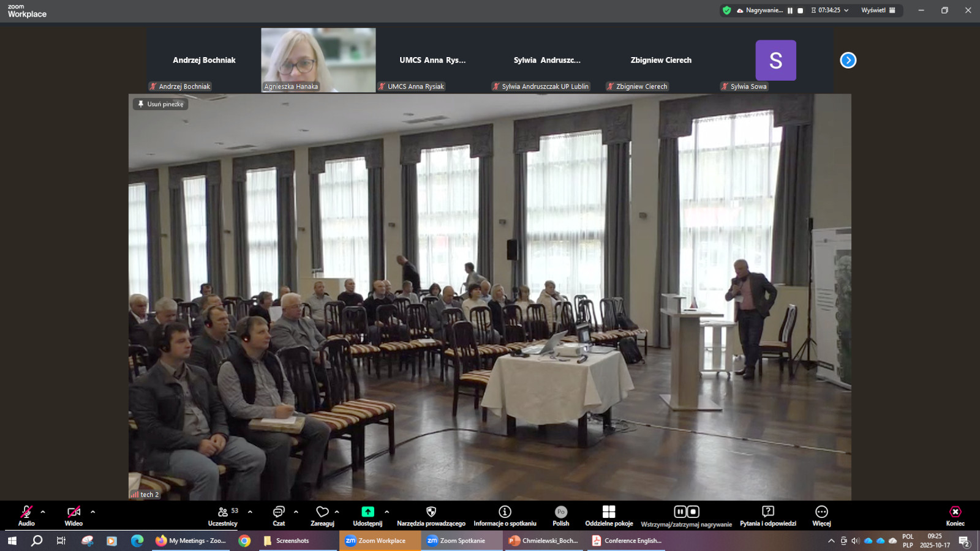The width and height of the screenshot is (980, 551).
Task: Click the Zareaguj reactions heart icon
Action: 322,512
